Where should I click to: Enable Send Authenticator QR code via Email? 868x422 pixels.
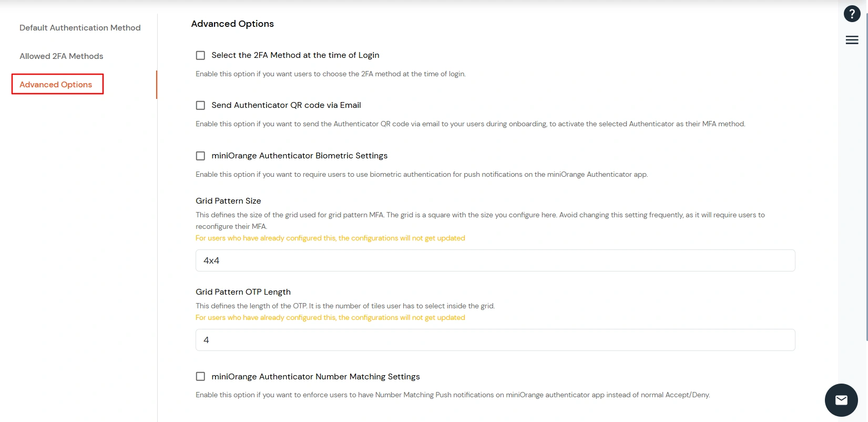coord(200,105)
